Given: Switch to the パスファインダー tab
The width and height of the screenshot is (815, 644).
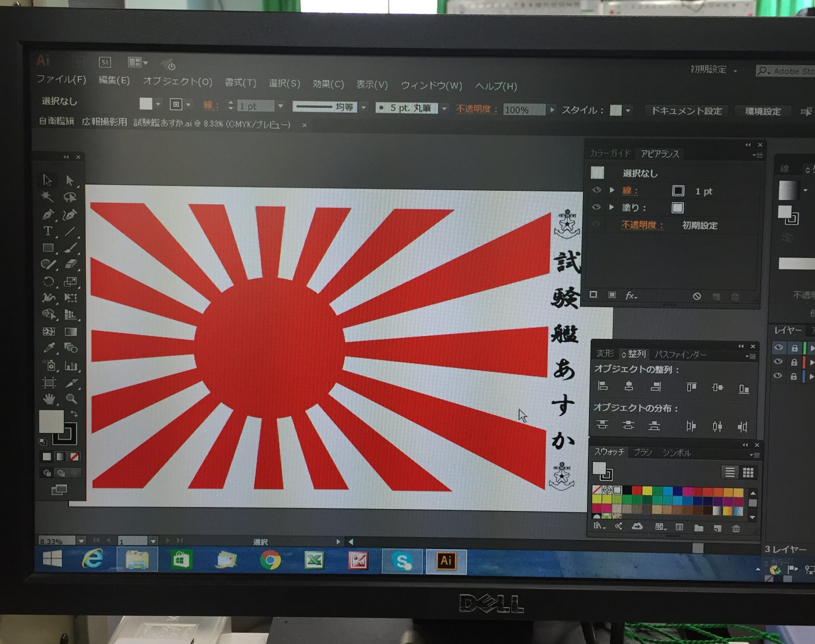Looking at the screenshot, I should (681, 355).
